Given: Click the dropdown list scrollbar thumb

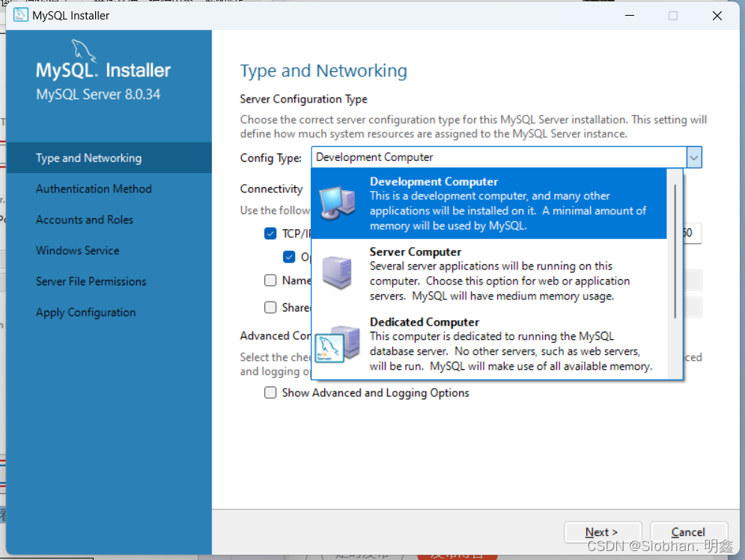Looking at the screenshot, I should click(x=675, y=251).
